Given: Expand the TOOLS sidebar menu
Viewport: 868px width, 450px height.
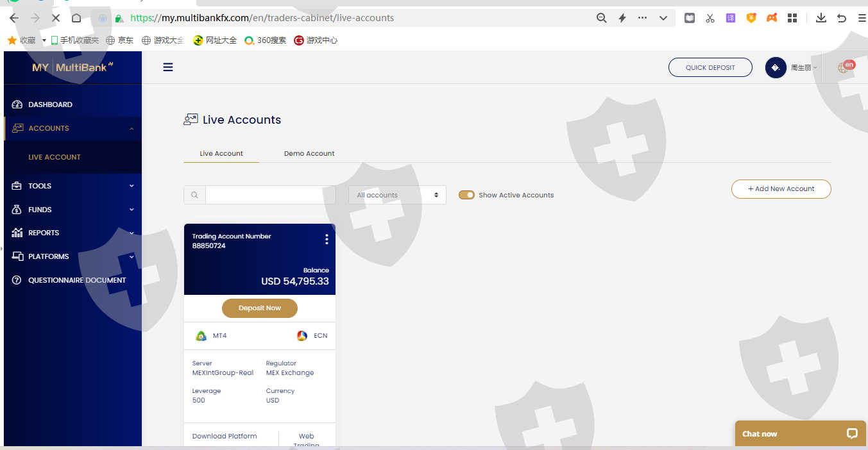Looking at the screenshot, I should point(72,186).
